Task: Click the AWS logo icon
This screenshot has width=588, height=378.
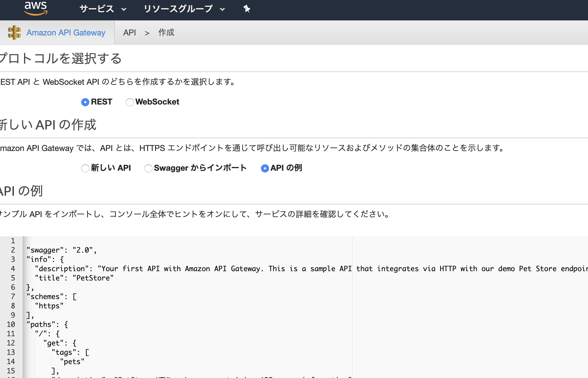Action: (35, 8)
